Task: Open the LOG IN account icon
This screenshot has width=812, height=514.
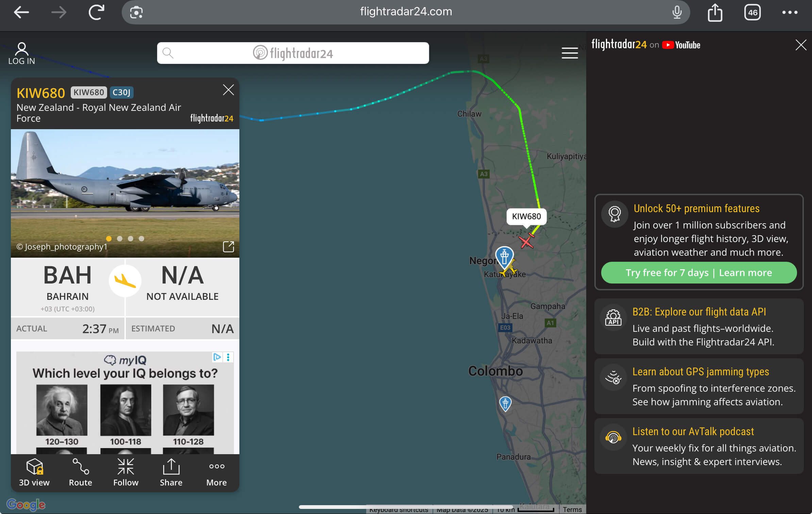Action: tap(21, 53)
